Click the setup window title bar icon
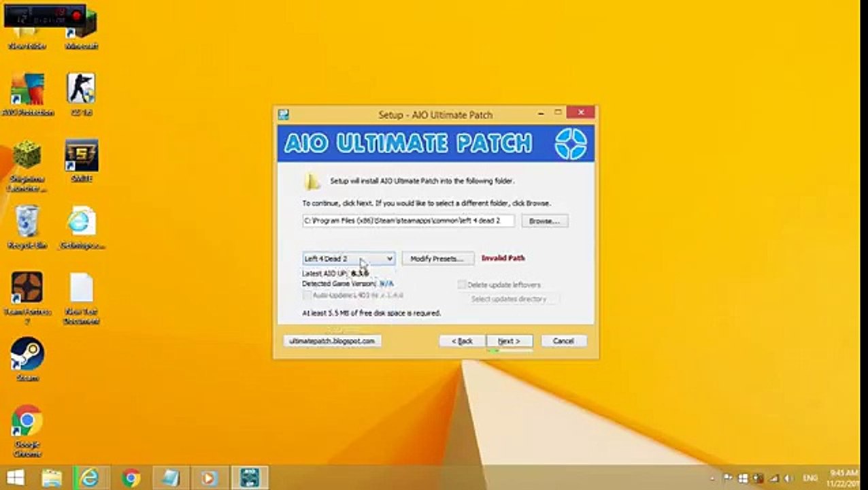This screenshot has height=490, width=868. pyautogui.click(x=284, y=114)
